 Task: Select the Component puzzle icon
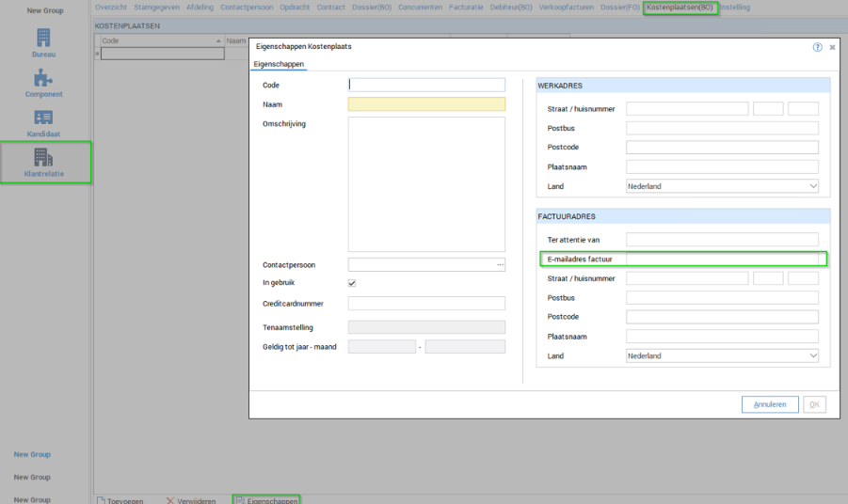coord(44,79)
